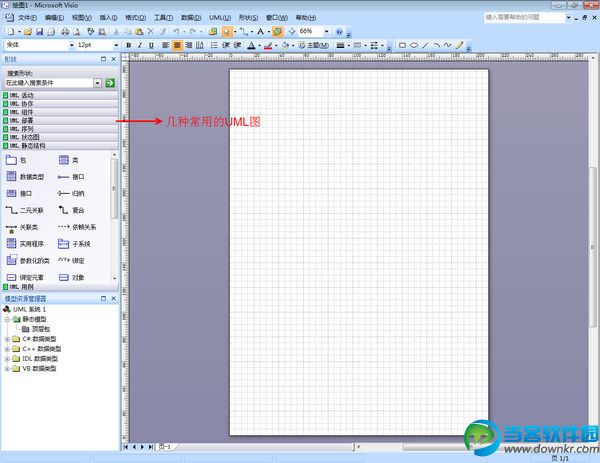Pick the 参数化的类 shape
The image size is (600, 463).
(x=28, y=261)
